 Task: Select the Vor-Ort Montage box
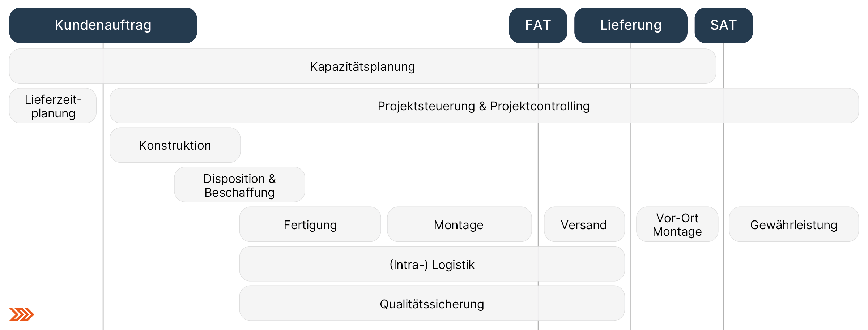coord(677,224)
